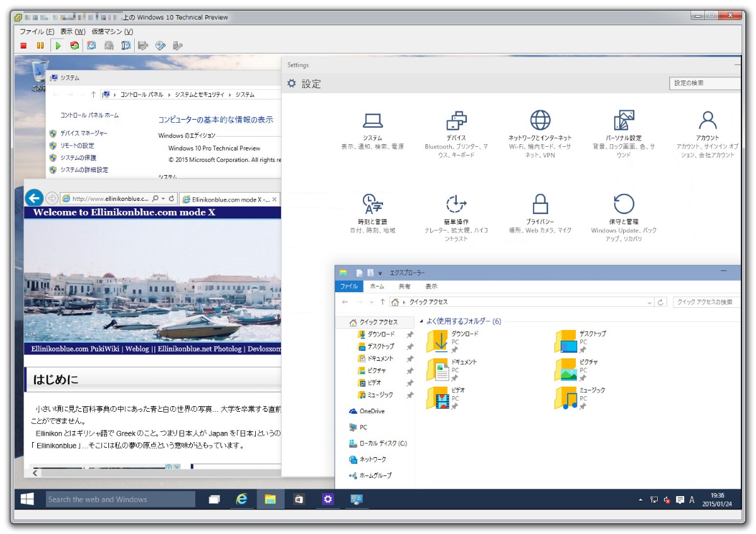Open the ファイル tab in Explorer ribbon
This screenshot has width=756, height=534.
click(x=349, y=287)
